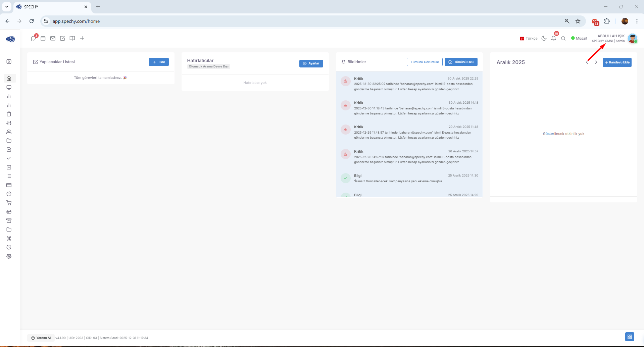This screenshot has width=644, height=347.
Task: Open the Yardım AI help button
Action: point(41,338)
